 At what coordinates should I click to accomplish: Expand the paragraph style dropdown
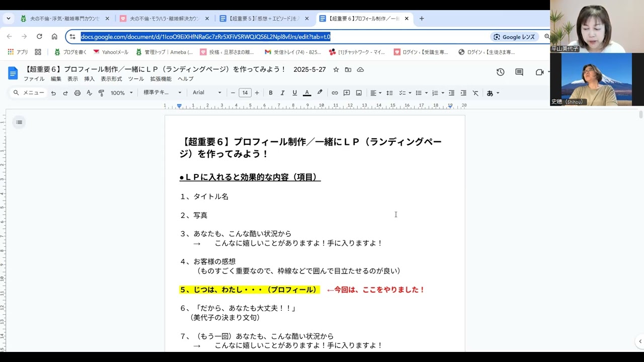(x=162, y=93)
